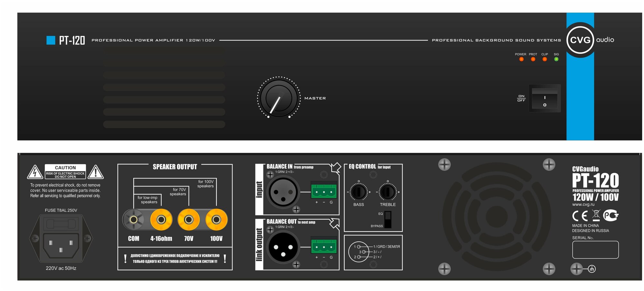The image size is (644, 291).
Task: Click "220V ac 50Hz" label
Action: (61, 268)
